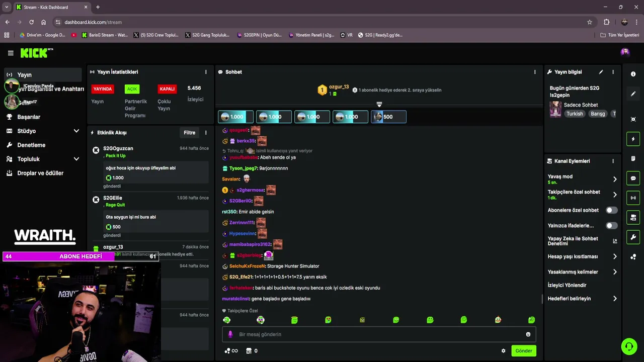Click the purple microphone icon in message box

[230, 334]
